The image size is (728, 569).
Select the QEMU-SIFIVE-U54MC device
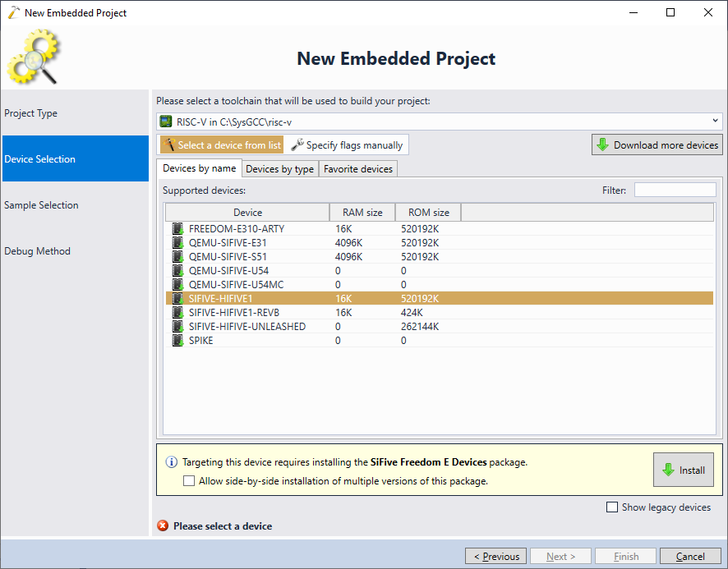(x=236, y=284)
